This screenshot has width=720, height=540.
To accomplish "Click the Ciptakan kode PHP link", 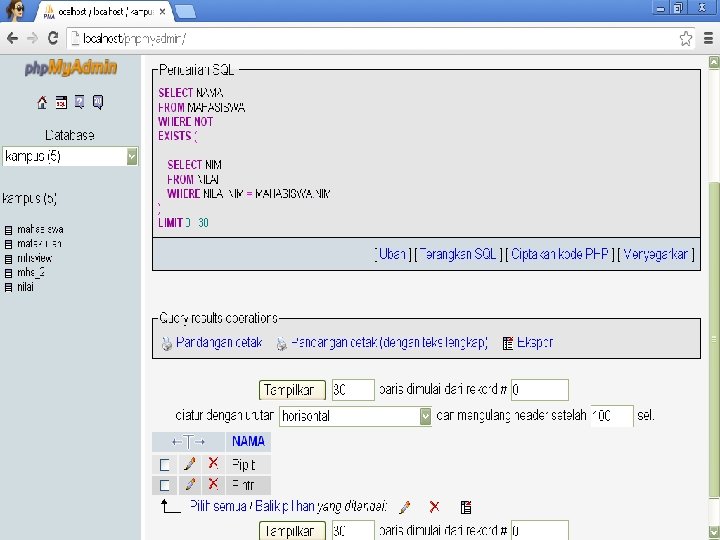I will (560, 254).
